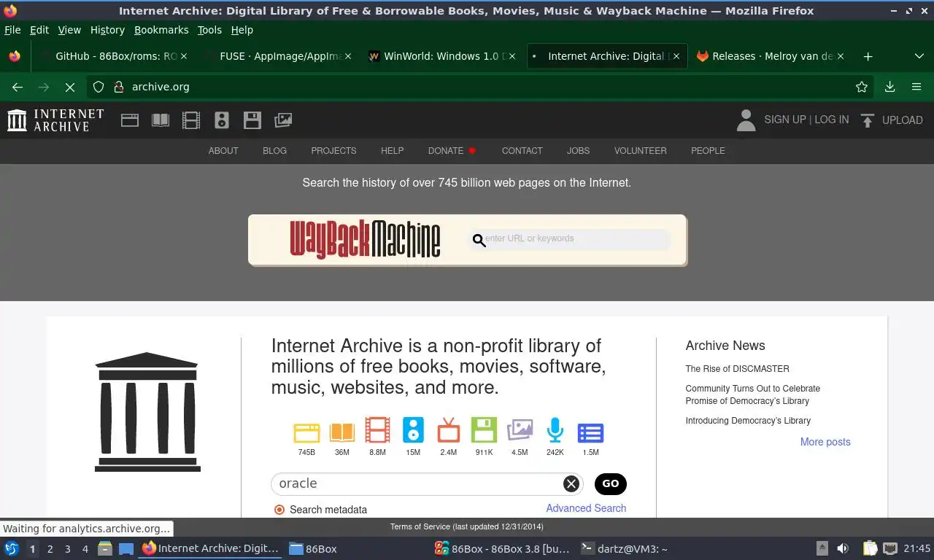This screenshot has width=934, height=560.
Task: Open the BLOG navigation link
Action: pos(274,151)
